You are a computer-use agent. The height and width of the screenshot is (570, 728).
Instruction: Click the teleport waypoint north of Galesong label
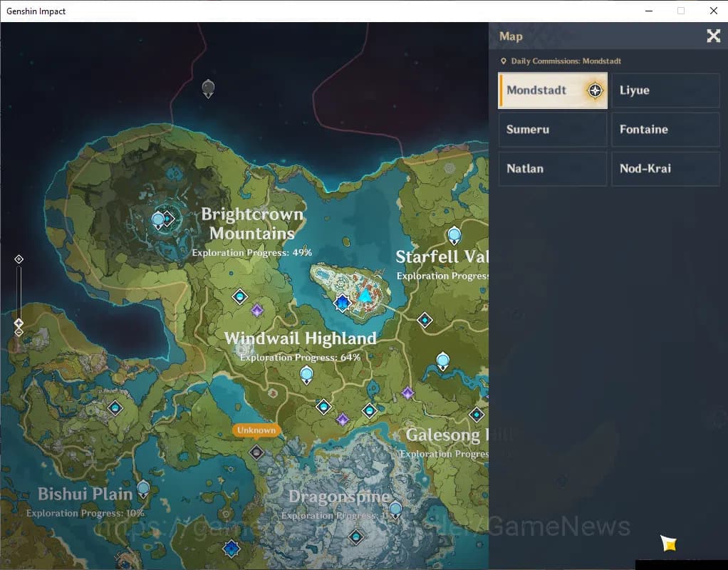(x=443, y=361)
